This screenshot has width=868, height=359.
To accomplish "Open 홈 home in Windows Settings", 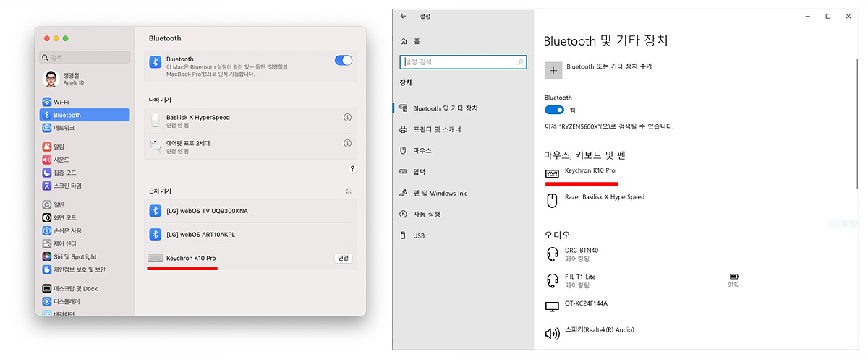I will point(409,41).
